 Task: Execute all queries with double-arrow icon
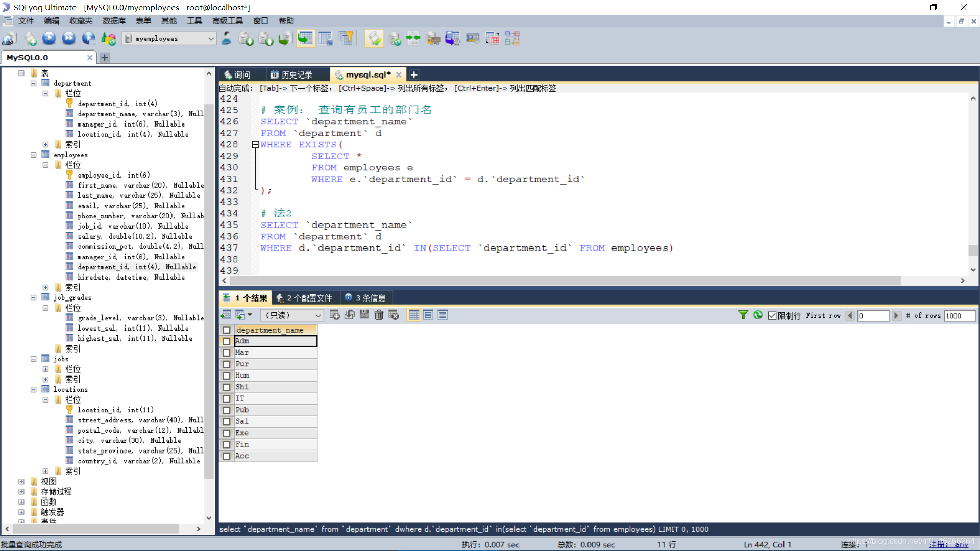click(69, 39)
